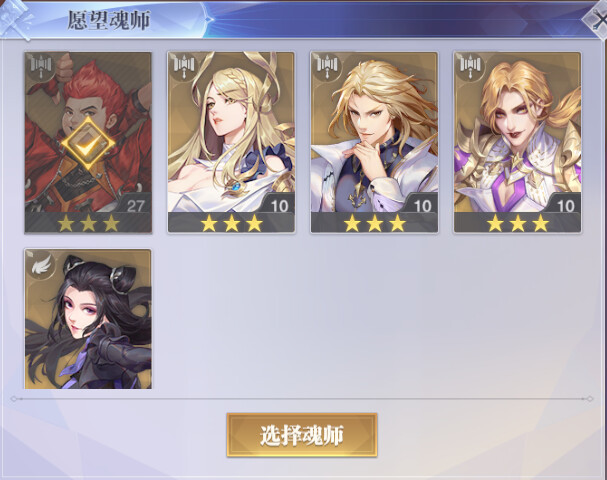Click the hammer class icon on red-haired card
The height and width of the screenshot is (480, 607).
[41, 67]
